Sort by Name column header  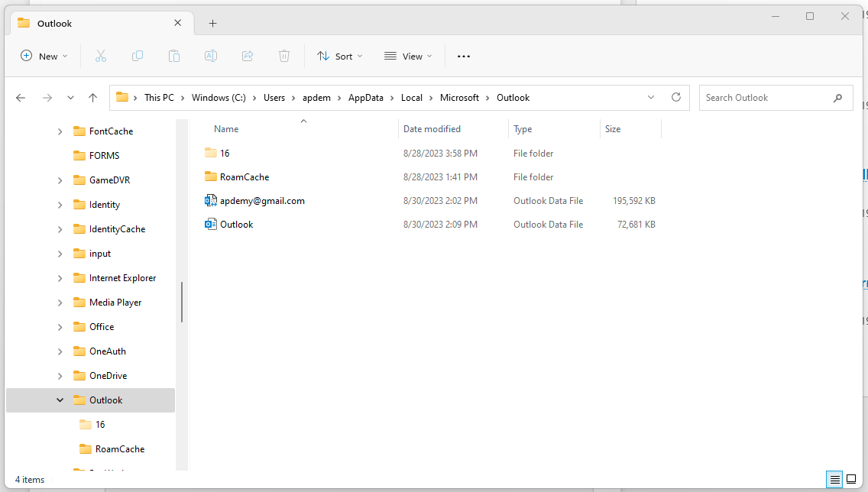point(226,129)
